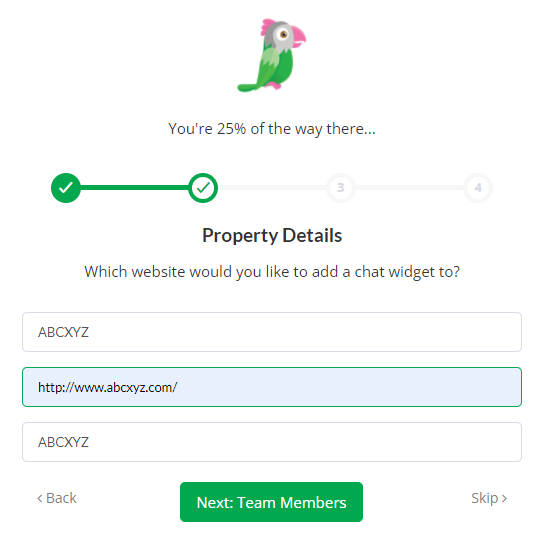Click the 25% progress message text
550x550 pixels.
(x=272, y=129)
